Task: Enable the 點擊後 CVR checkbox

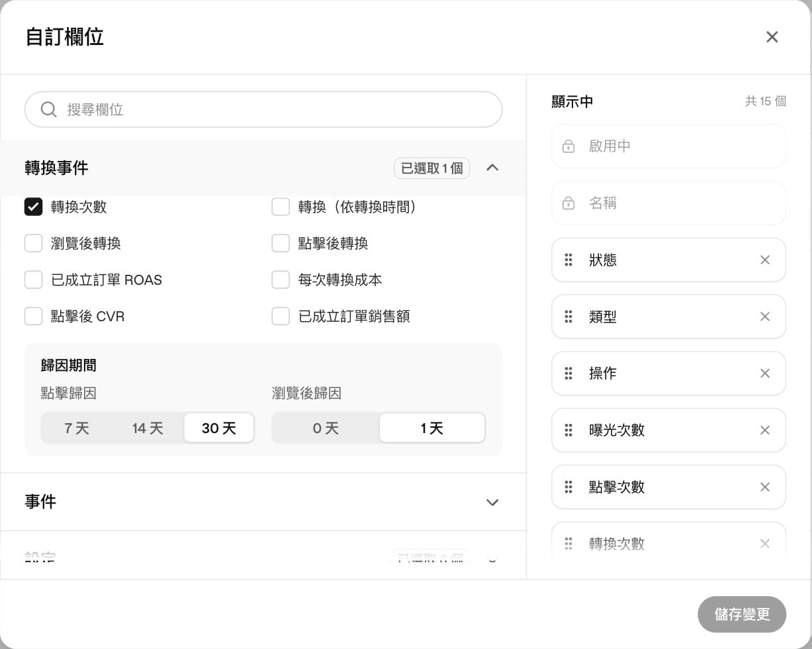Action: pos(34,317)
